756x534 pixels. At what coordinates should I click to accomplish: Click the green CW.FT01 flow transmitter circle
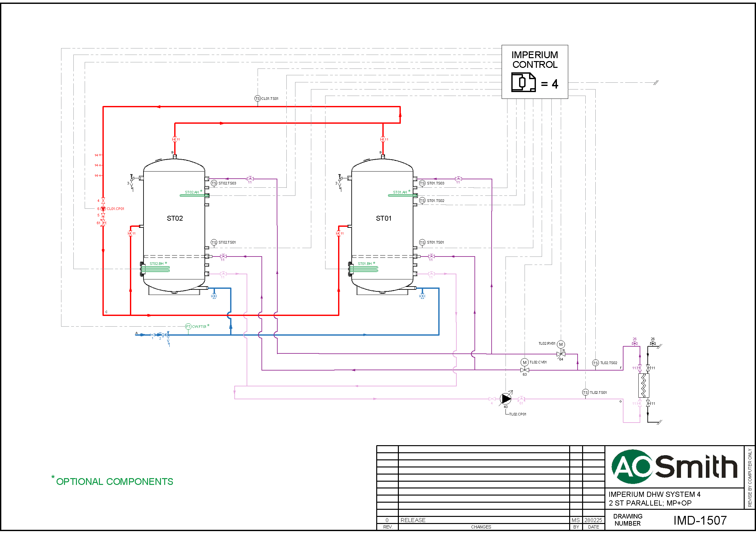pos(188,327)
